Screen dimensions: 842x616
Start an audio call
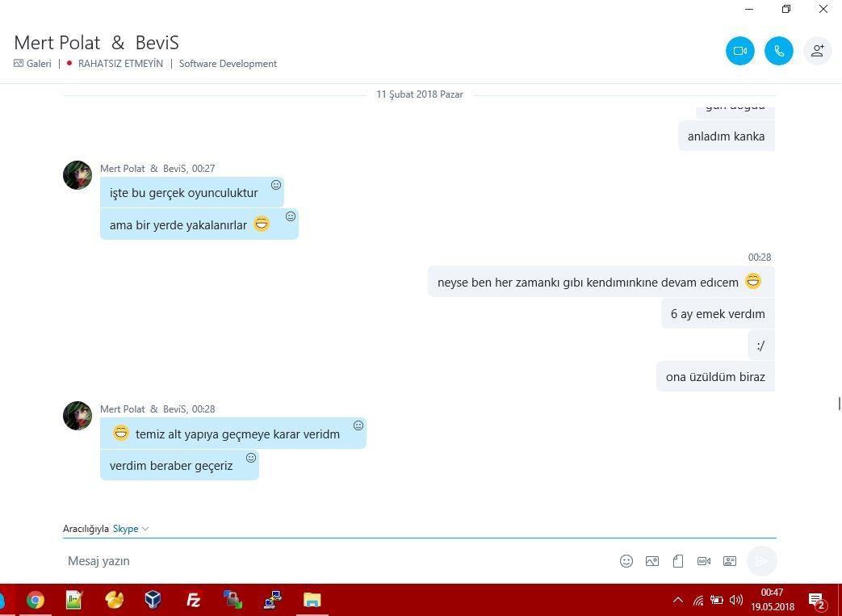click(x=779, y=51)
